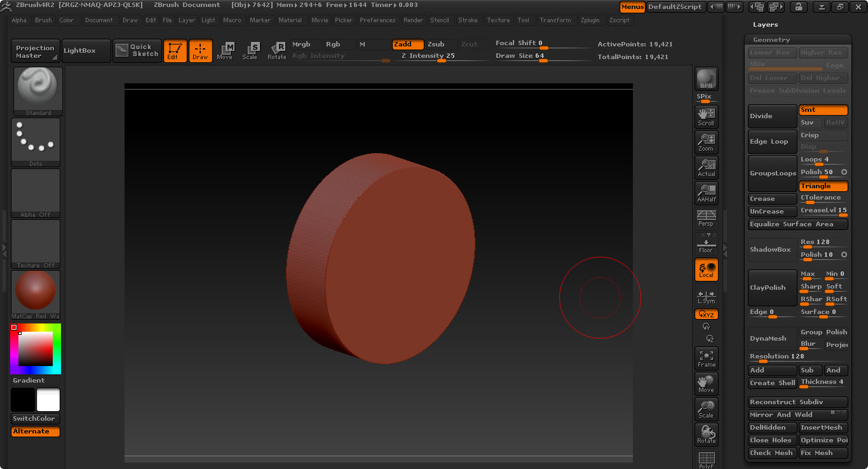Disable the Smt smoothing toggle
Viewport: 868px width, 469px height.
tap(823, 110)
